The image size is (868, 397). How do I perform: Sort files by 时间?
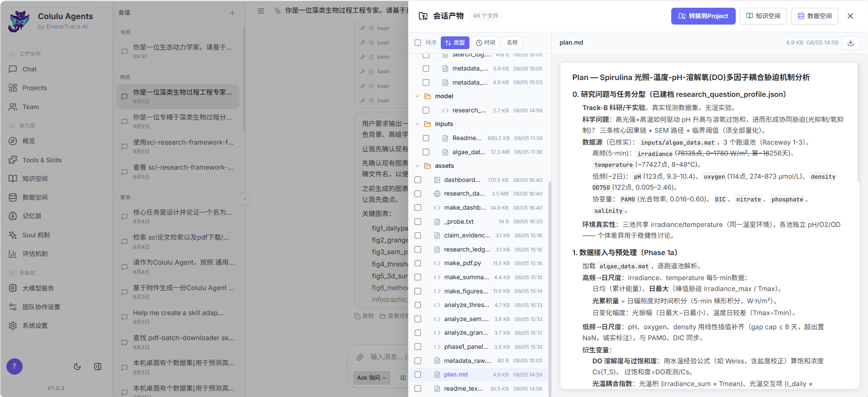click(486, 43)
